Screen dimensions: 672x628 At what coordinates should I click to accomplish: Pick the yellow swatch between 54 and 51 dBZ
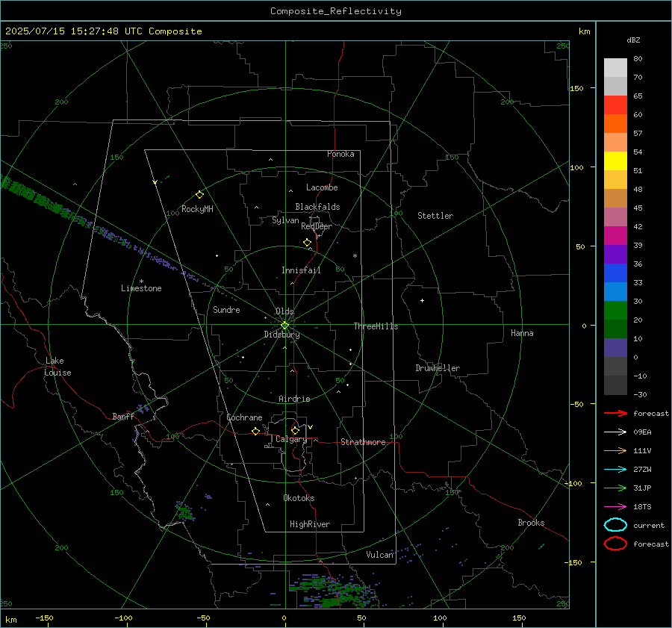pyautogui.click(x=615, y=161)
